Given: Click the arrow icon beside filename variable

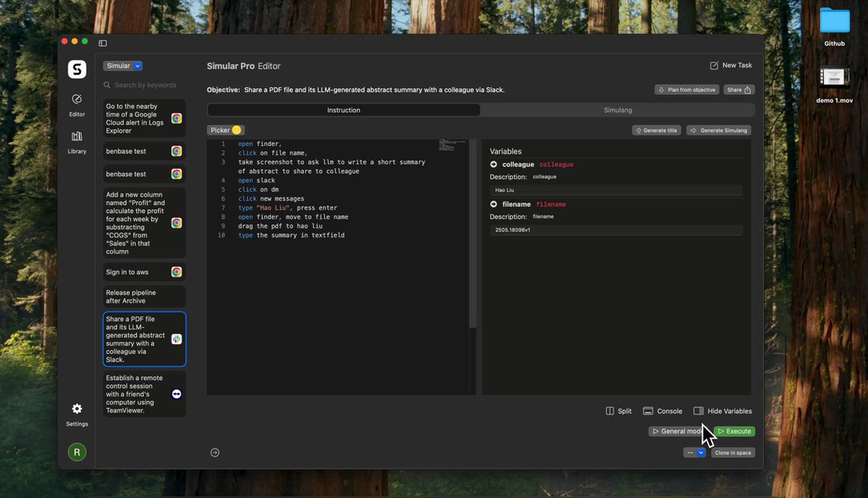Looking at the screenshot, I should coord(493,204).
